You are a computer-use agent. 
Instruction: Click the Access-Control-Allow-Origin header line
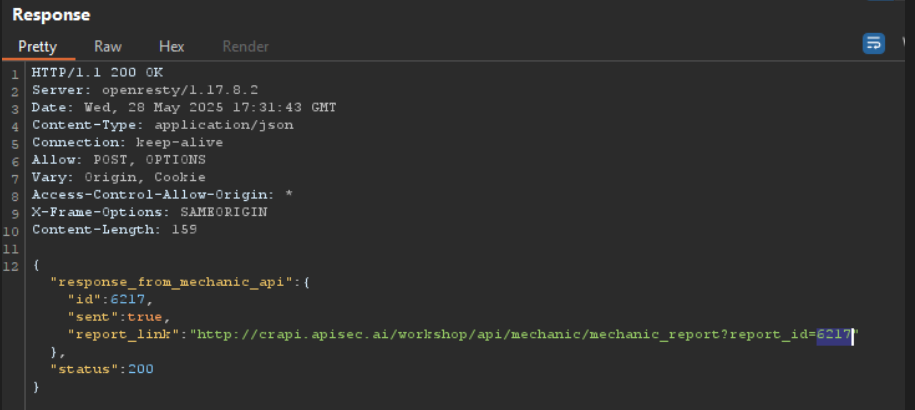point(162,195)
